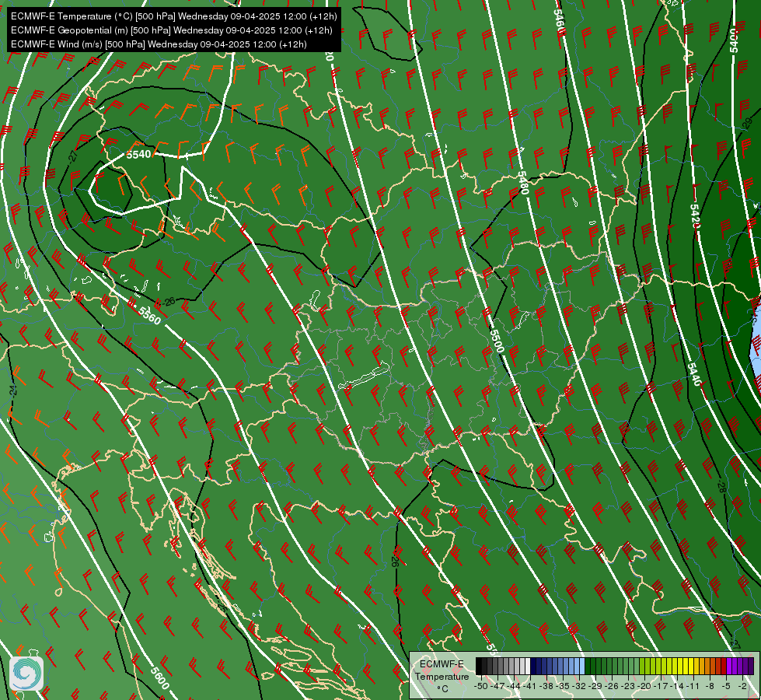Click the 5400 geopotential contour label
The width and height of the screenshot is (761, 700).
coord(733,40)
